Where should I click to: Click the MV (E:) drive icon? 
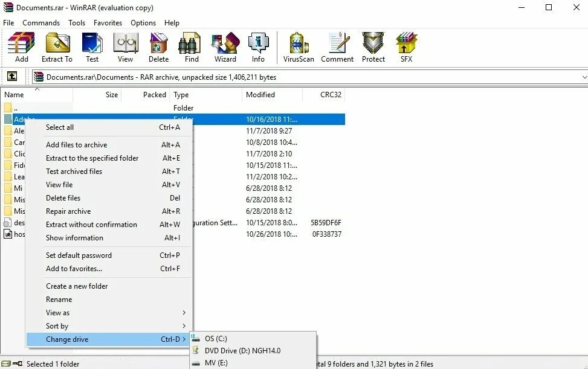coord(196,363)
